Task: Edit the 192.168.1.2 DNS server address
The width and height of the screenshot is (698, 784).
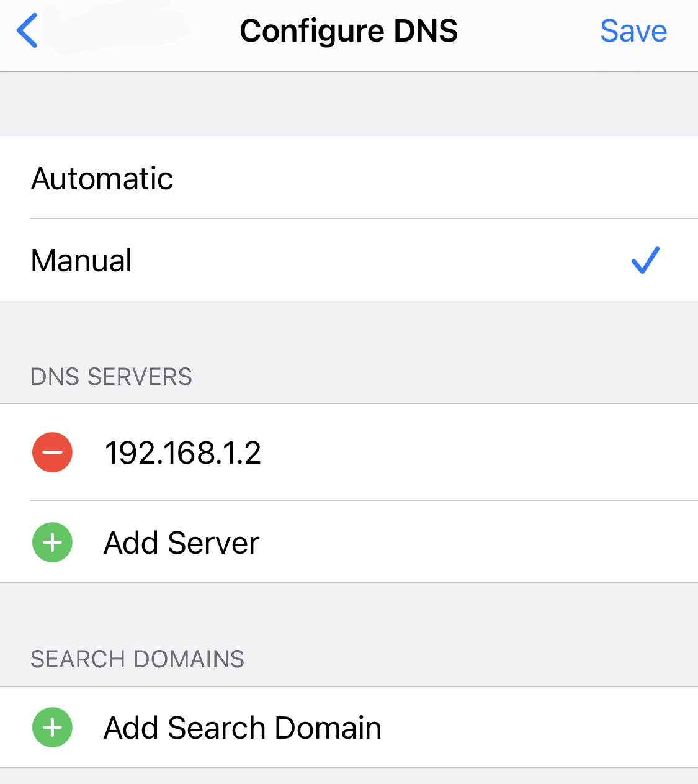Action: (x=183, y=453)
